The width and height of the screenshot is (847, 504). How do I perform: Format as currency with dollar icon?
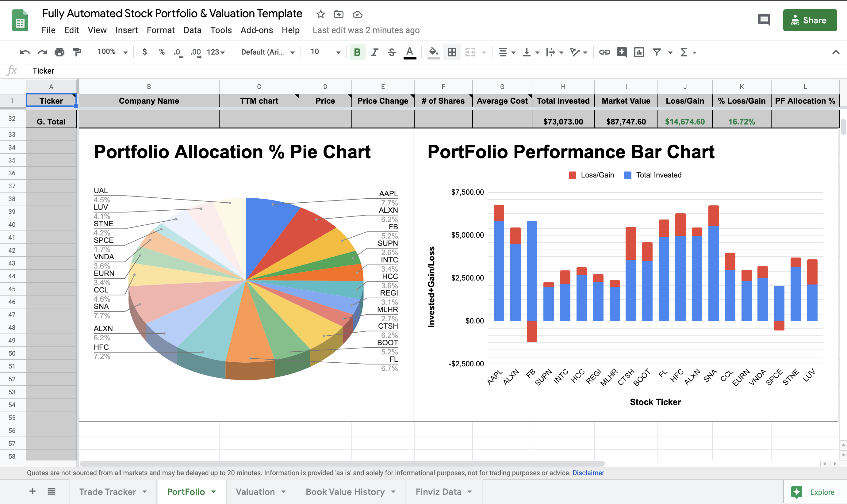[x=145, y=52]
